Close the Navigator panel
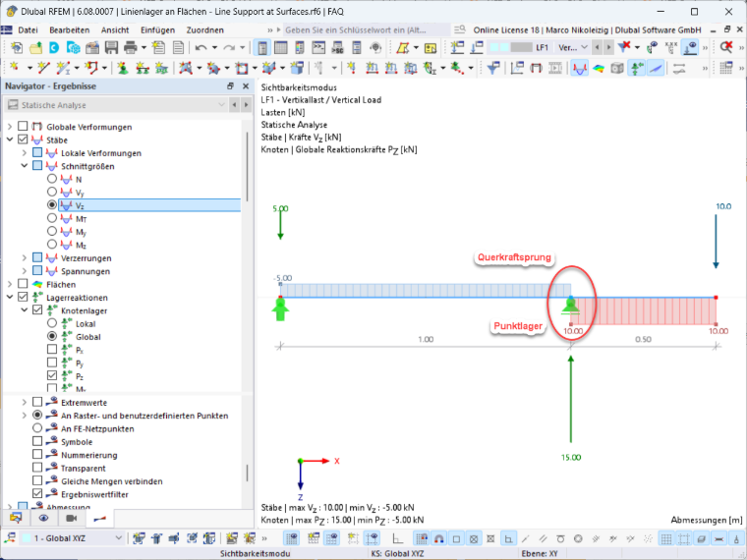The image size is (747, 560). [246, 86]
